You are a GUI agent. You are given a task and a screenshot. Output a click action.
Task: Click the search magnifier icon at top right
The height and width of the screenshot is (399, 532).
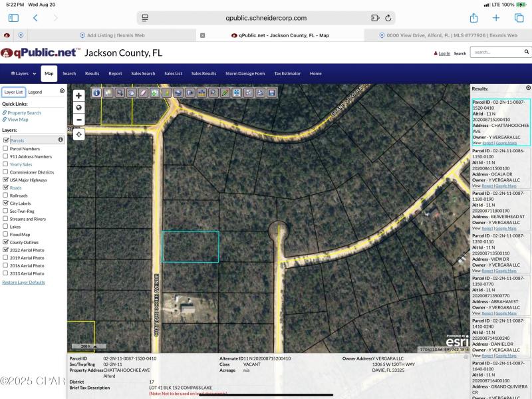[526, 52]
